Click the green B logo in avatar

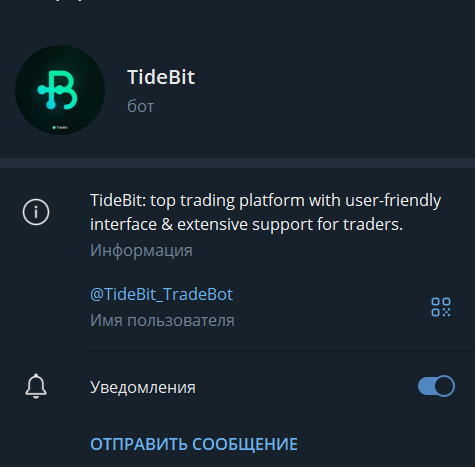point(58,90)
